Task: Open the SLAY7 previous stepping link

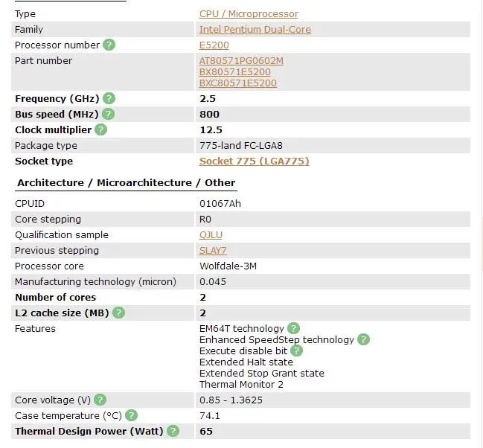Action: (213, 251)
